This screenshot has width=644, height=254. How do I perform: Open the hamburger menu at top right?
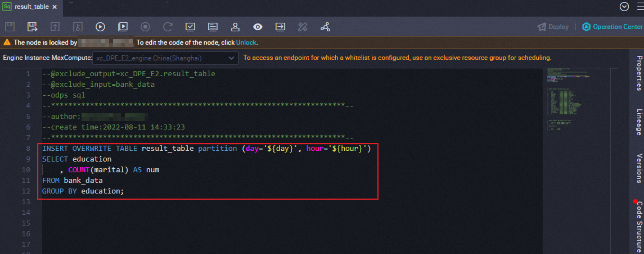640,6
